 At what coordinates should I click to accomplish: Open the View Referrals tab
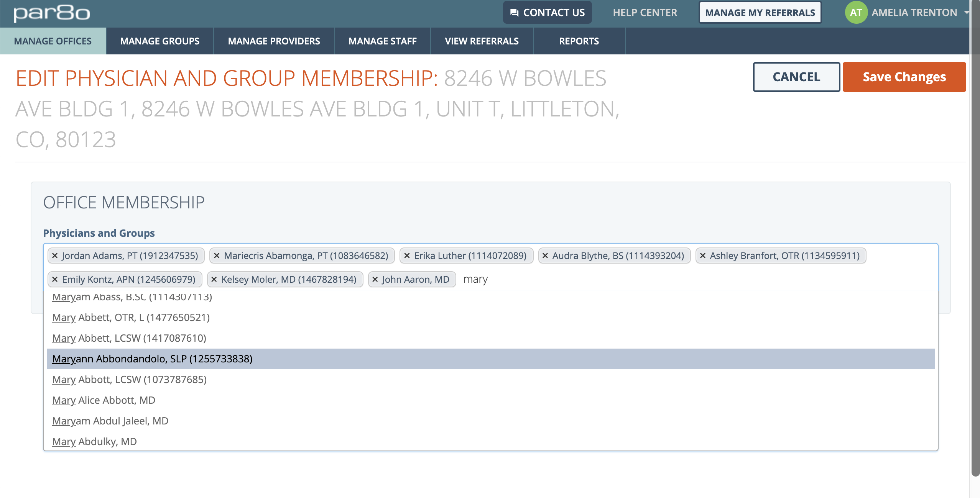tap(482, 41)
